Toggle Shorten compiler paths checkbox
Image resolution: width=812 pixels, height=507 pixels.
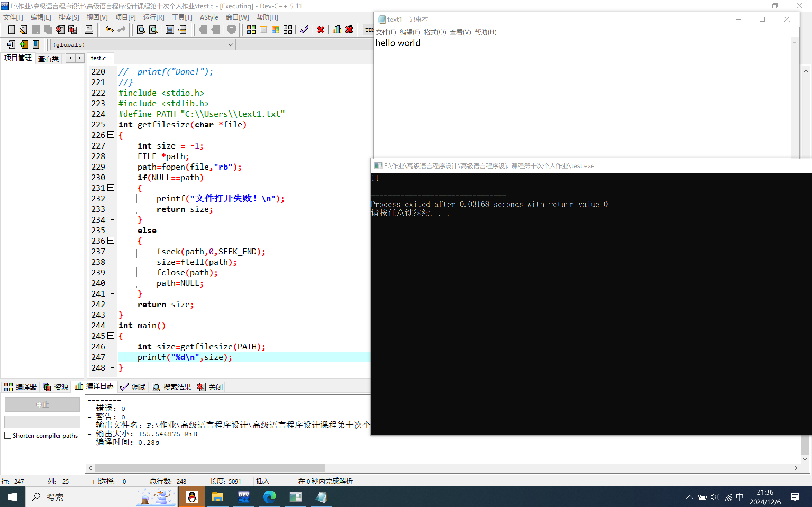pos(8,435)
